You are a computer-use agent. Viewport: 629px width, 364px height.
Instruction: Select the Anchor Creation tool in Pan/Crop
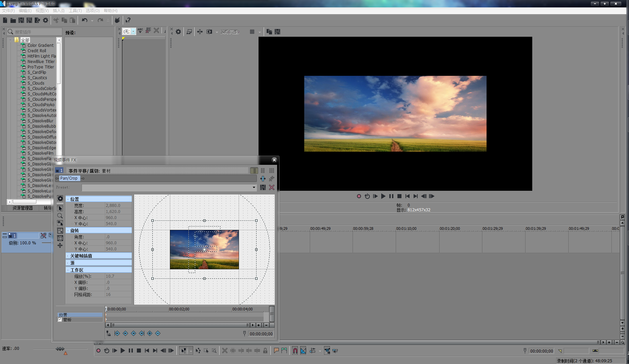60,223
